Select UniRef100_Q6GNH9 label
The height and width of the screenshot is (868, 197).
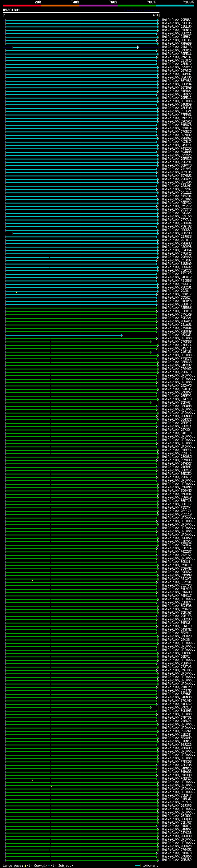pos(177,417)
